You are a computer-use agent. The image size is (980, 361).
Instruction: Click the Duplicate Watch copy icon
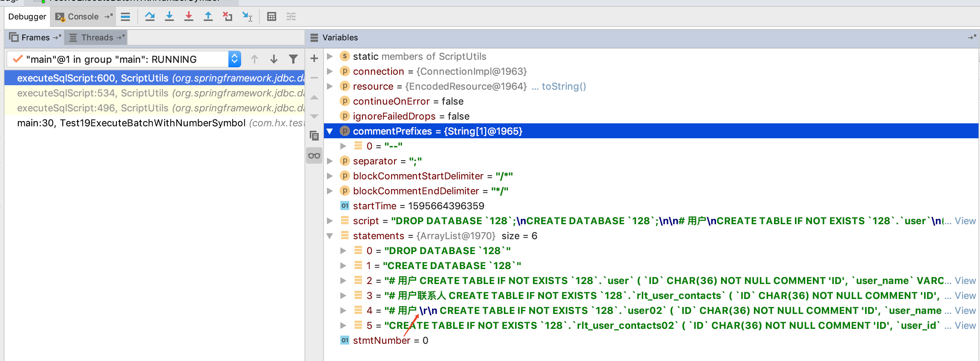point(314,136)
